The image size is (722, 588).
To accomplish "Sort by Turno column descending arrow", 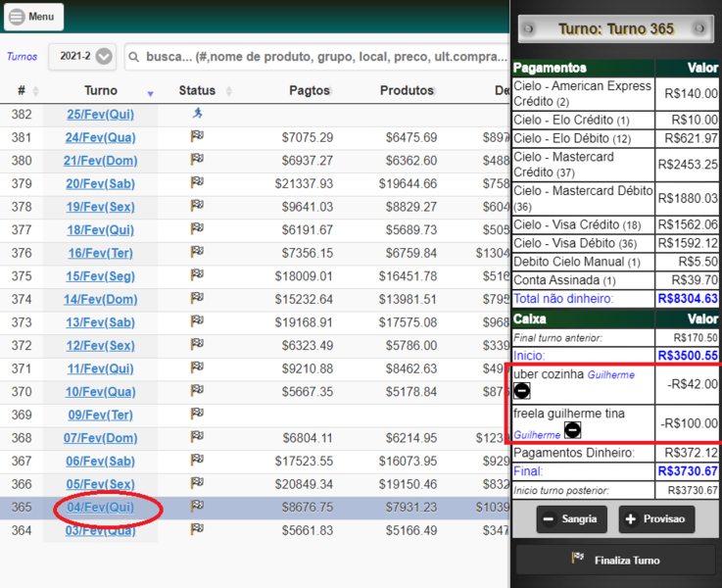I will coord(150,94).
